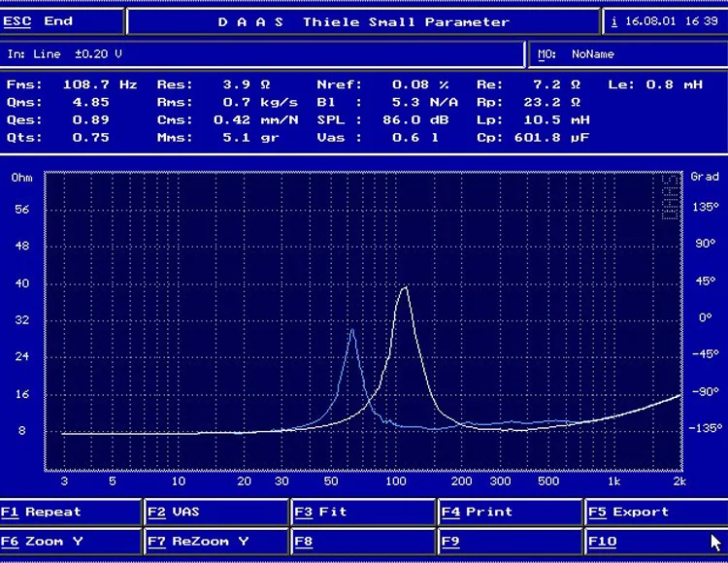Image resolution: width=728 pixels, height=563 pixels.
Task: Click the 1k frequency axis label
Action: tap(613, 481)
